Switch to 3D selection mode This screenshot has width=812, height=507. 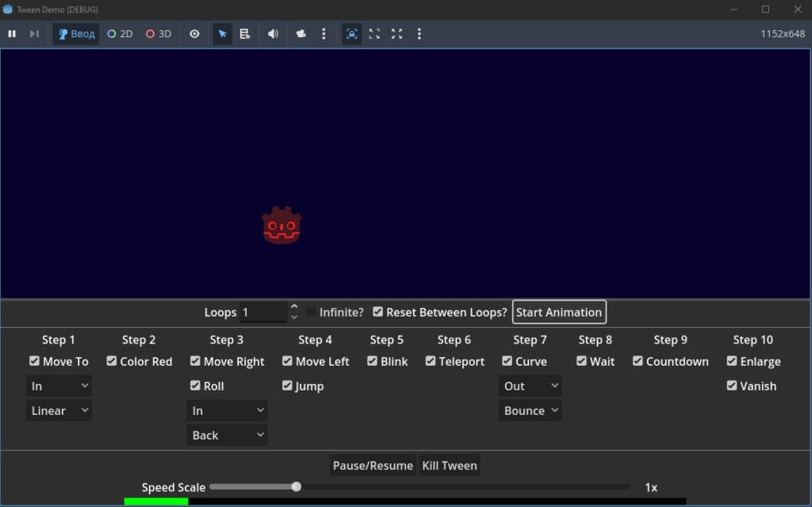coord(159,33)
